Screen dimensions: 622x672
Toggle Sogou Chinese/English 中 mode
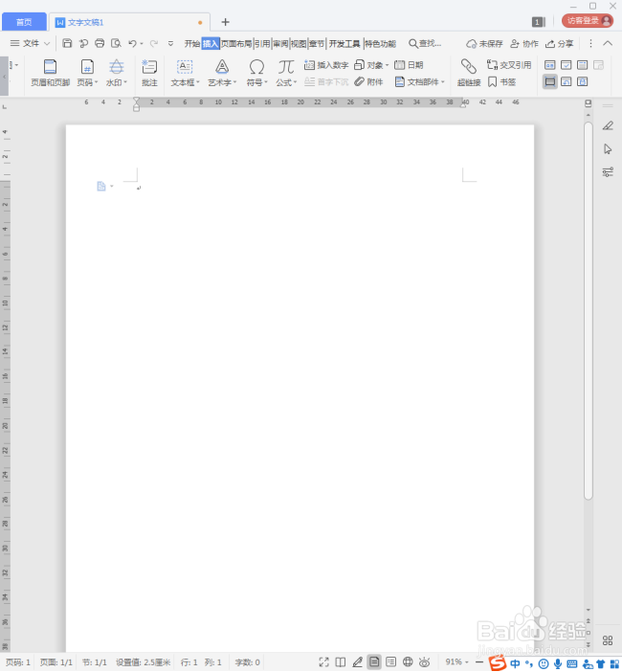point(515,663)
